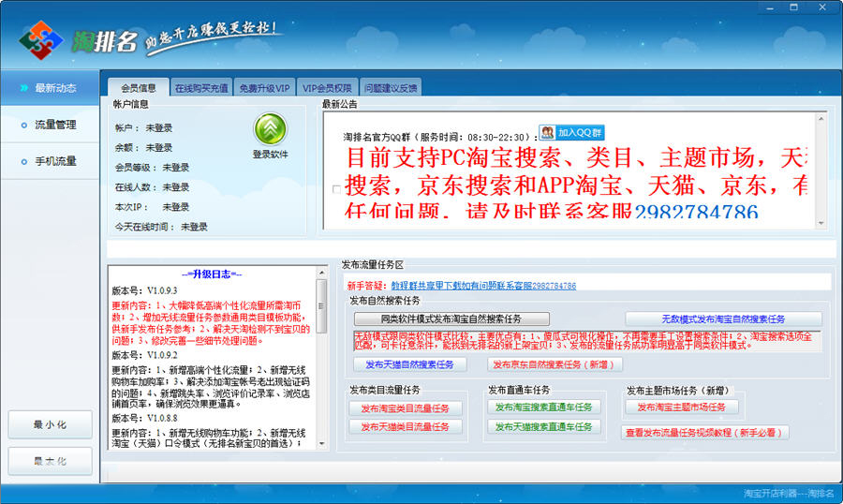Close the 淘排名 window
843x504 pixels.
822,7
